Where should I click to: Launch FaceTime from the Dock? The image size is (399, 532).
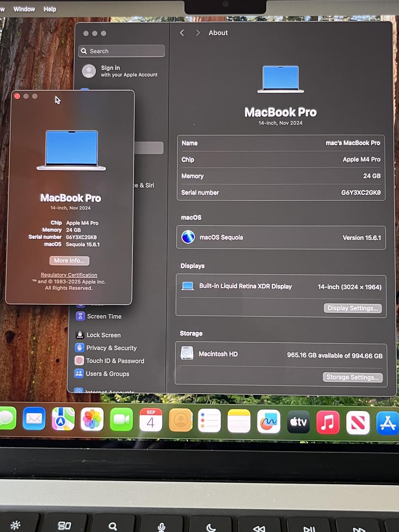pos(122,420)
